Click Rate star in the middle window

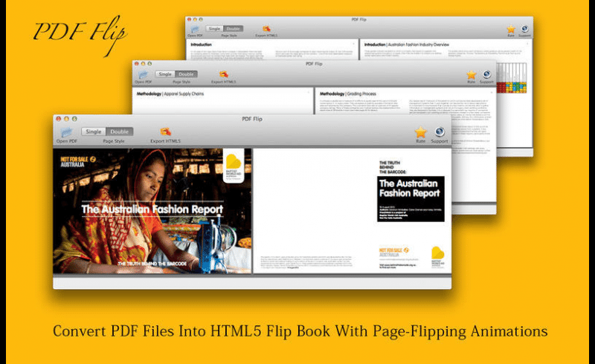(472, 74)
